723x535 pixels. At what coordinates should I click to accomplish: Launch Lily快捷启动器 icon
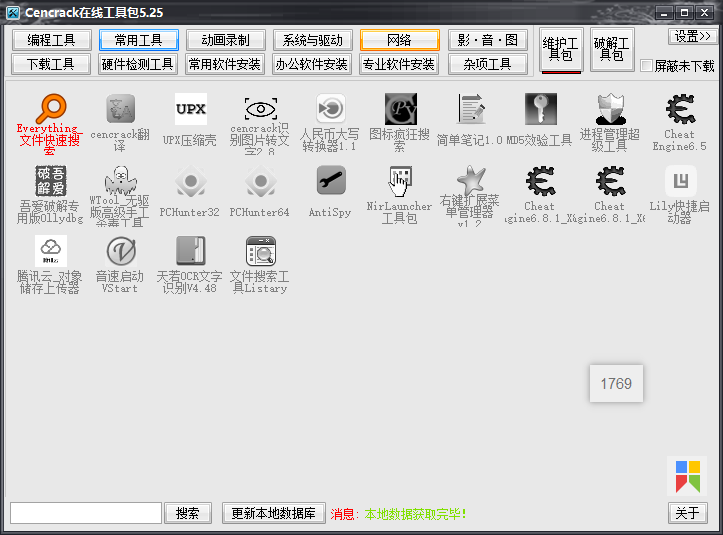click(x=681, y=181)
